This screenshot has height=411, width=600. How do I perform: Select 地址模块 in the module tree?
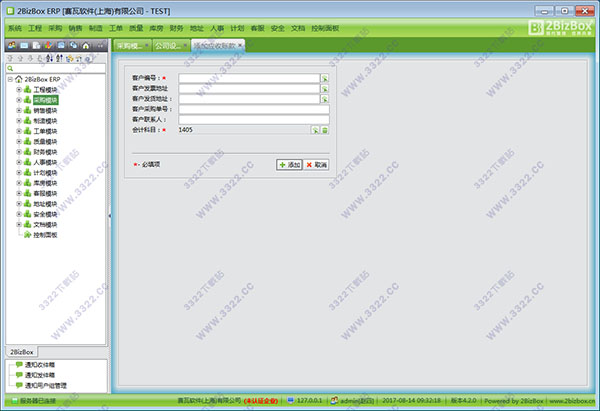pyautogui.click(x=45, y=204)
